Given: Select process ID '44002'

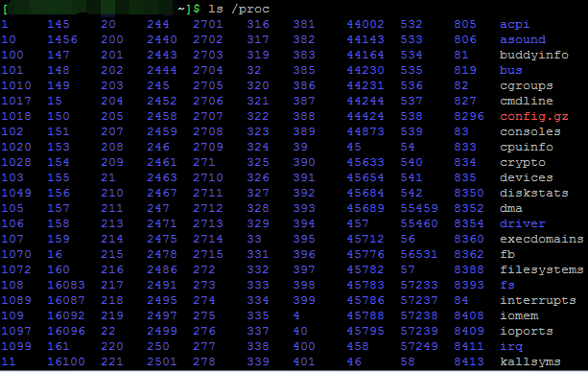Looking at the screenshot, I should [365, 24].
